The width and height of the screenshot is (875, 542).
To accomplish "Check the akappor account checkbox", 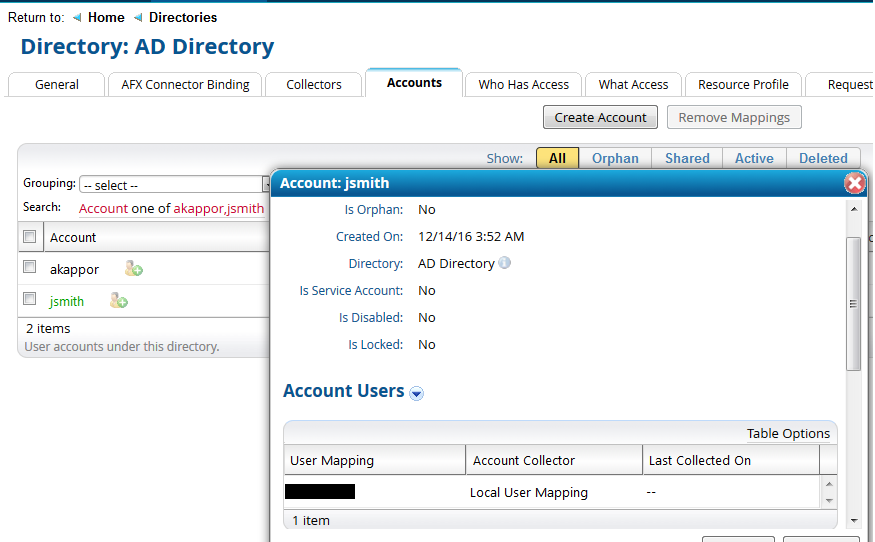I will point(30,268).
